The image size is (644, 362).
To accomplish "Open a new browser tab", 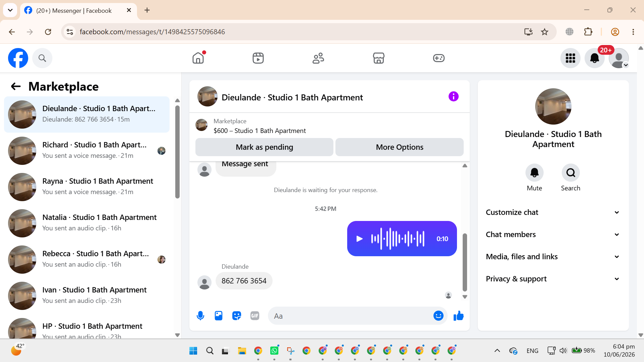I will tap(147, 10).
